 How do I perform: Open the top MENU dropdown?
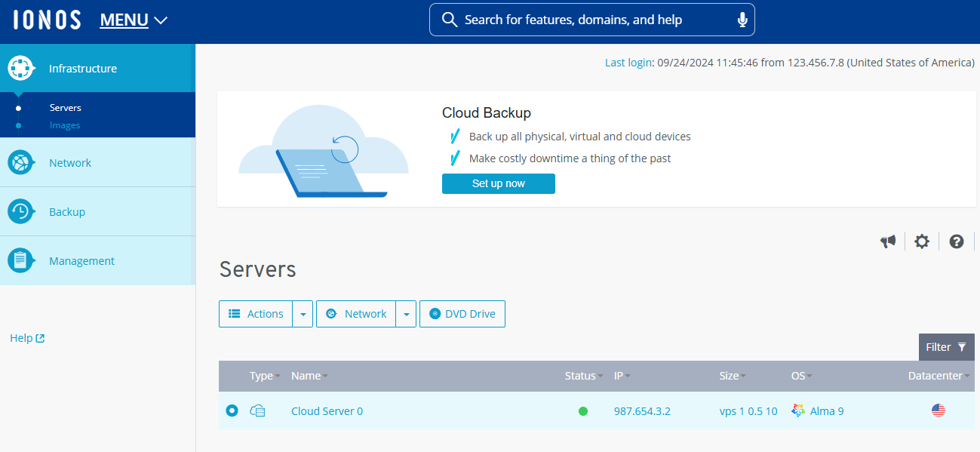tap(134, 20)
